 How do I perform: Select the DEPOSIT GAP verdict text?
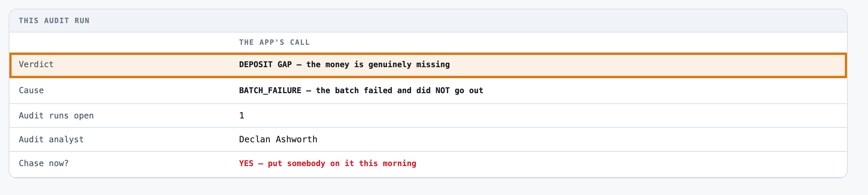(344, 64)
